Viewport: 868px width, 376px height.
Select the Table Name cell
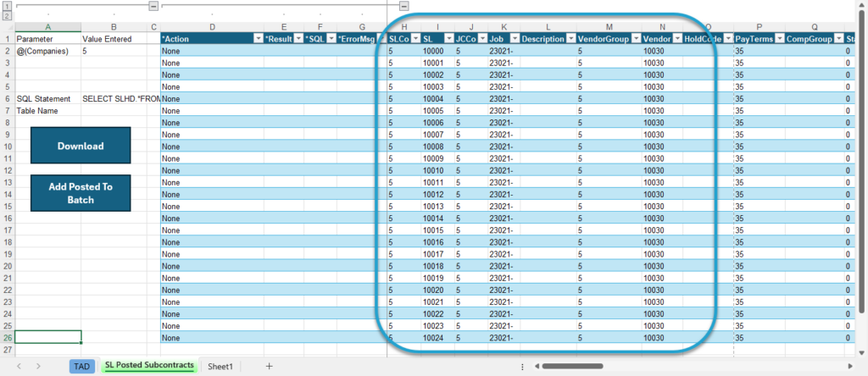(x=47, y=111)
